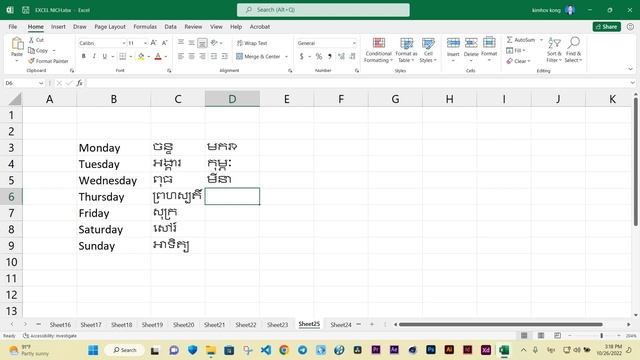The width and height of the screenshot is (640, 360).
Task: Toggle Wrap Text
Action: pyautogui.click(x=252, y=43)
